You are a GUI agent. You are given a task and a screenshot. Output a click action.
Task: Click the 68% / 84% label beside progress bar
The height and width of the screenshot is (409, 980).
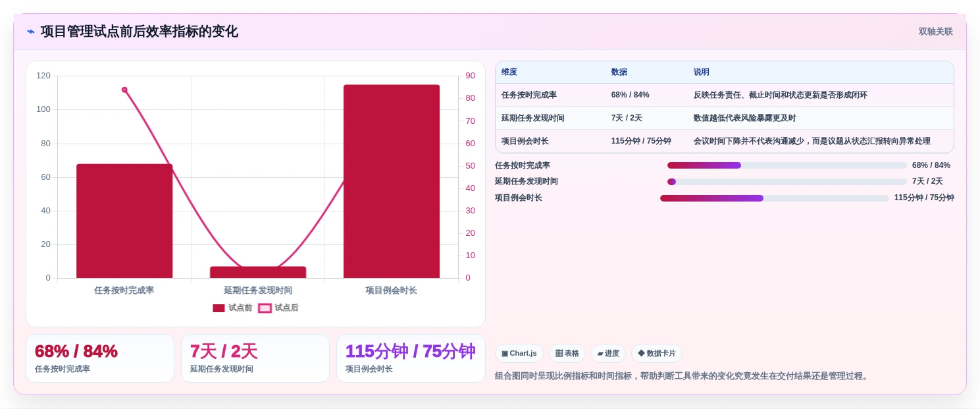click(x=931, y=165)
